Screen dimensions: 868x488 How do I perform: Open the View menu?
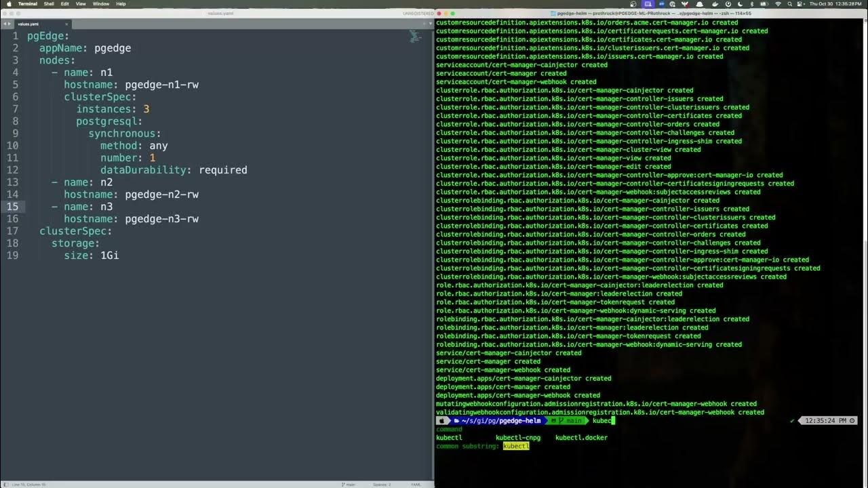click(81, 3)
